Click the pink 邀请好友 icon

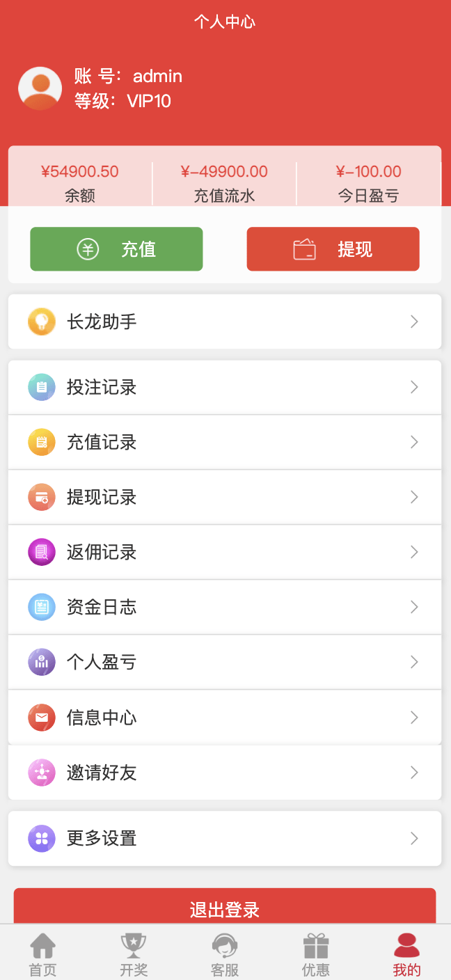click(x=42, y=772)
